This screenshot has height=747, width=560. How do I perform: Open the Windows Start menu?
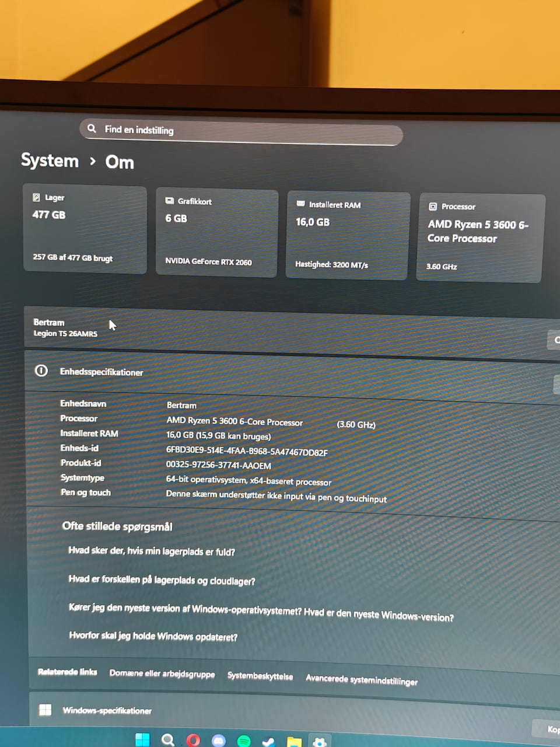pyautogui.click(x=142, y=739)
